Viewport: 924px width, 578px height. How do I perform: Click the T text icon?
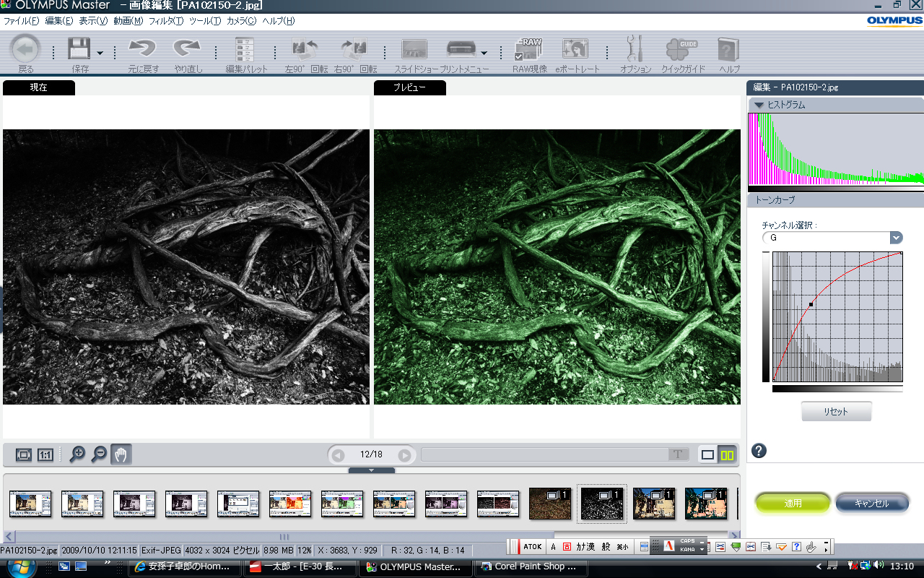678,454
